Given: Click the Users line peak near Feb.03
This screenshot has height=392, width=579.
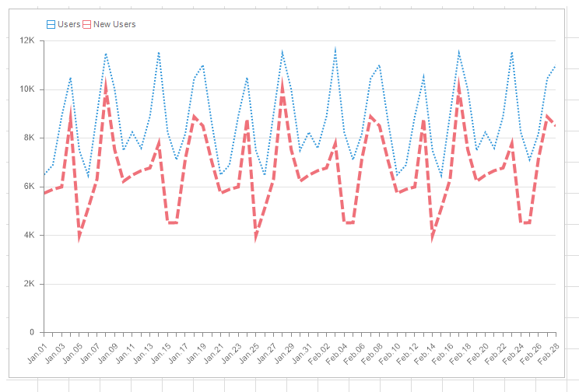Looking at the screenshot, I should pyautogui.click(x=335, y=49).
